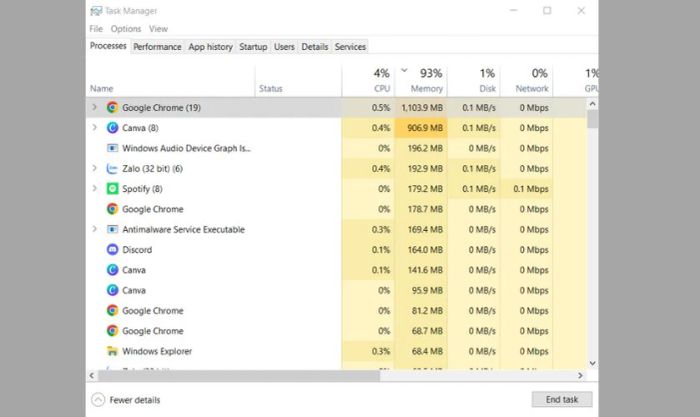Click the 192.9 MB memory cell

pyautogui.click(x=421, y=168)
